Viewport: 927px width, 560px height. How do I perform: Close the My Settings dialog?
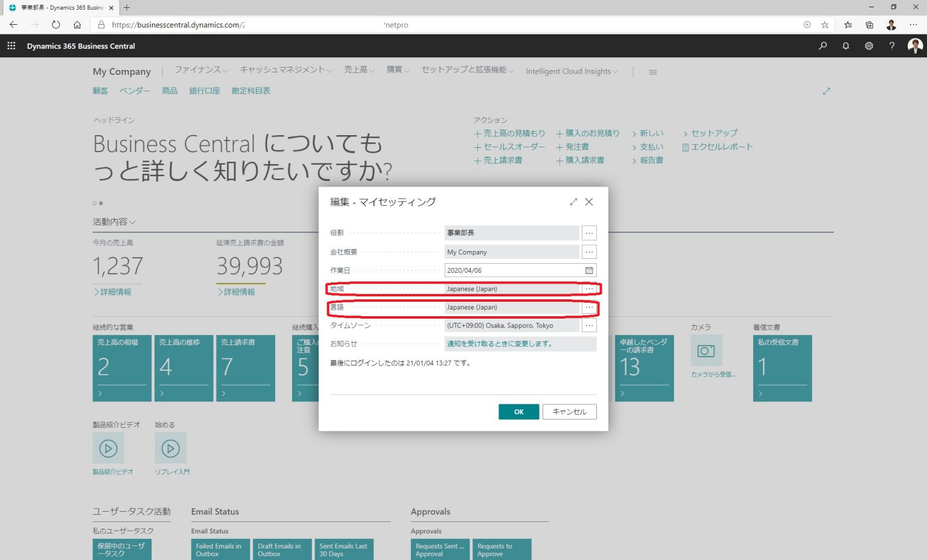tap(589, 202)
